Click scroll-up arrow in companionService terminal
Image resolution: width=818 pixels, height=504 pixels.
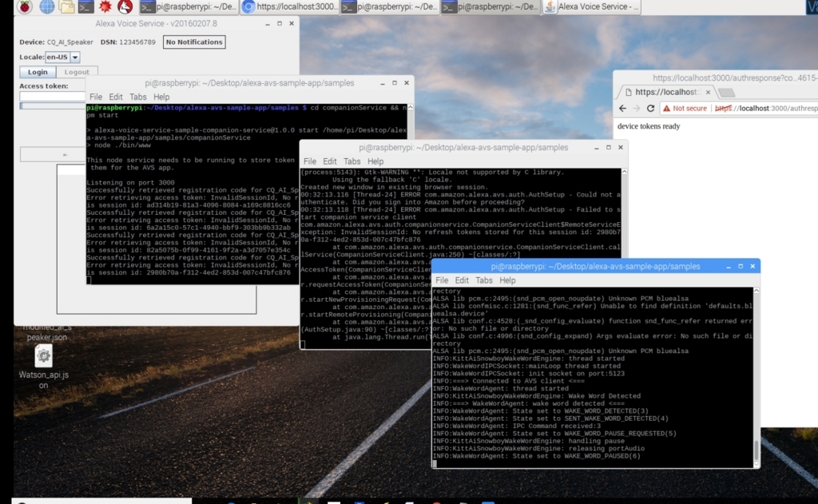pos(411,108)
